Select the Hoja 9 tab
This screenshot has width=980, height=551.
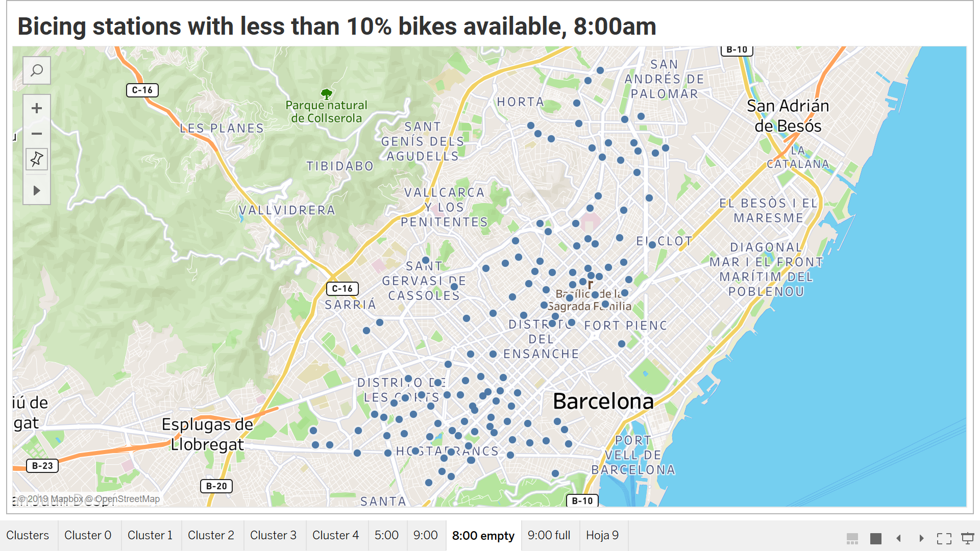(x=602, y=535)
